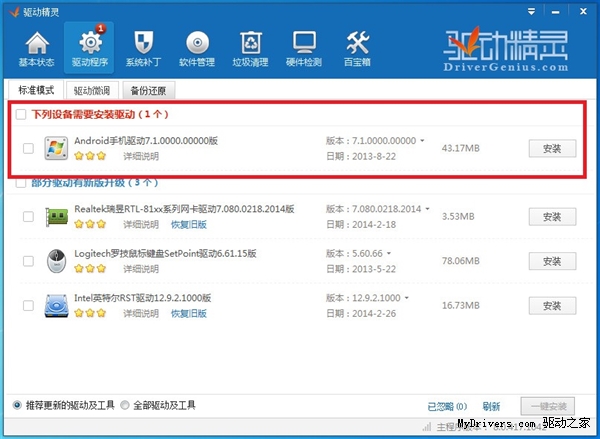The height and width of the screenshot is (439, 600).
Task: Select the 全部驱动及工具 radio button
Action: tap(125, 405)
